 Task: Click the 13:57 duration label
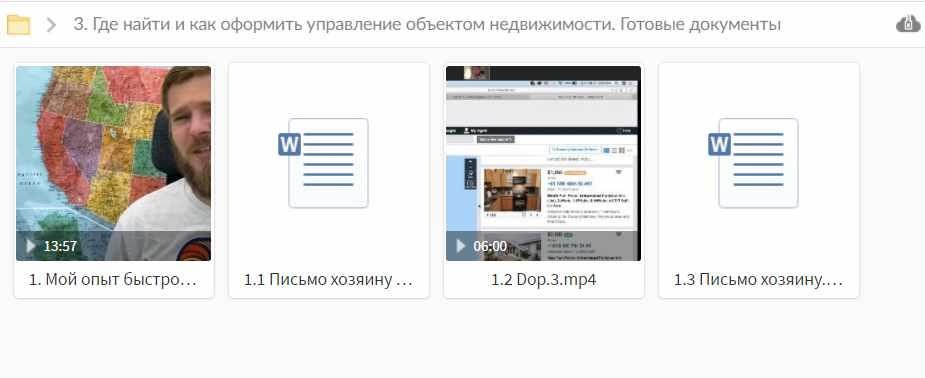coord(60,246)
